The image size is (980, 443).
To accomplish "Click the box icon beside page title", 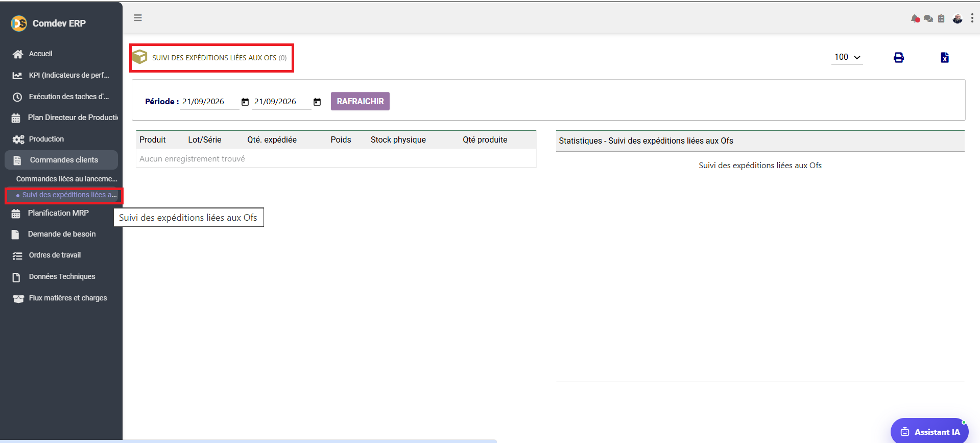I will (x=140, y=57).
